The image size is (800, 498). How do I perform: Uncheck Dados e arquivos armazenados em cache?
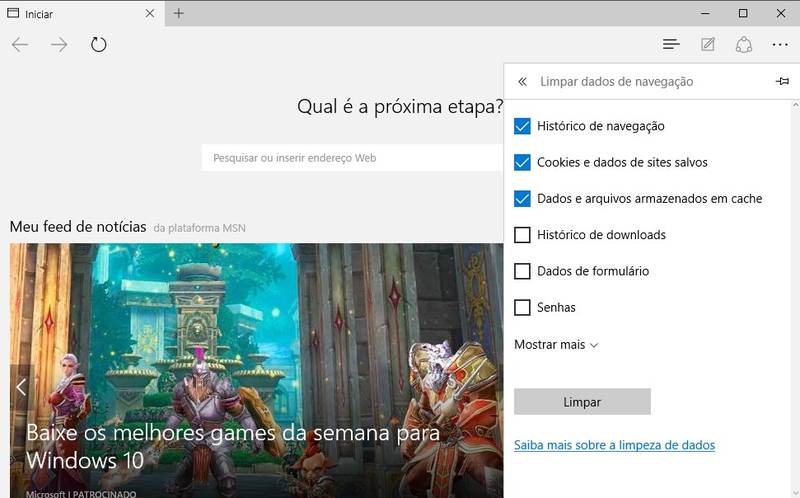pyautogui.click(x=522, y=198)
